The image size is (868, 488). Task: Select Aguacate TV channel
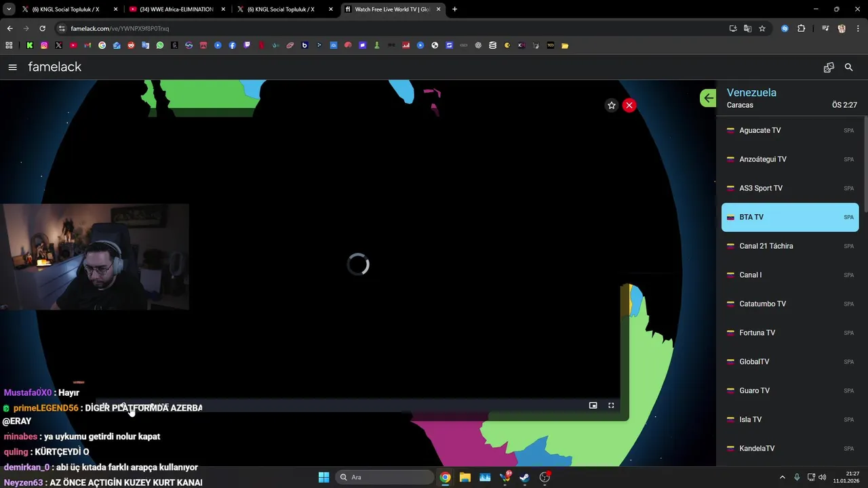790,130
